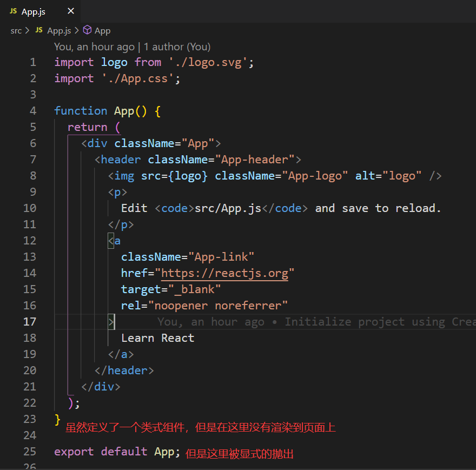Click the target="_blank" attribute
This screenshot has width=476, height=470.
pos(171,290)
